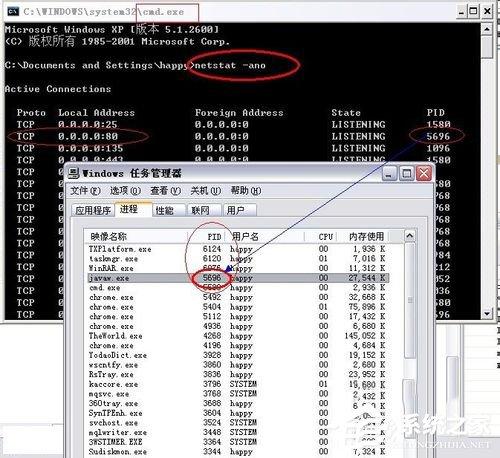Select the 3WSTIMER.EXE process row
The width and height of the screenshot is (500, 458).
[x=237, y=442]
